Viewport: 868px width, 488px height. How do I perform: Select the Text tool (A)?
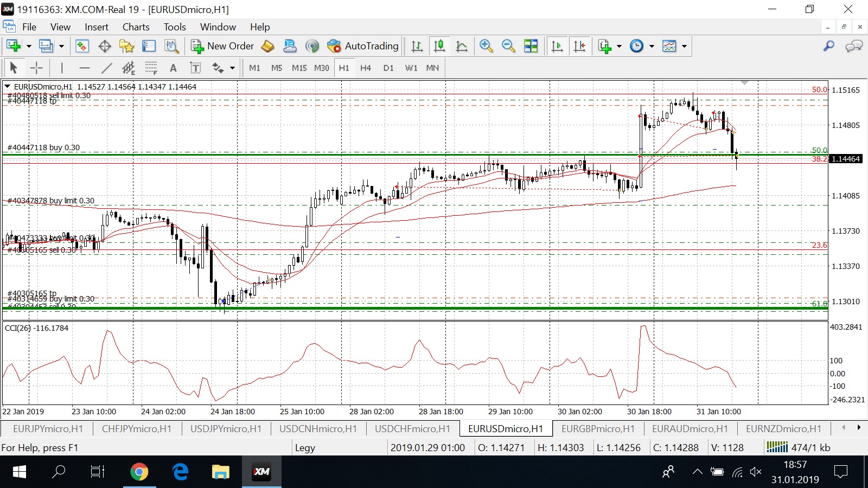(x=173, y=68)
